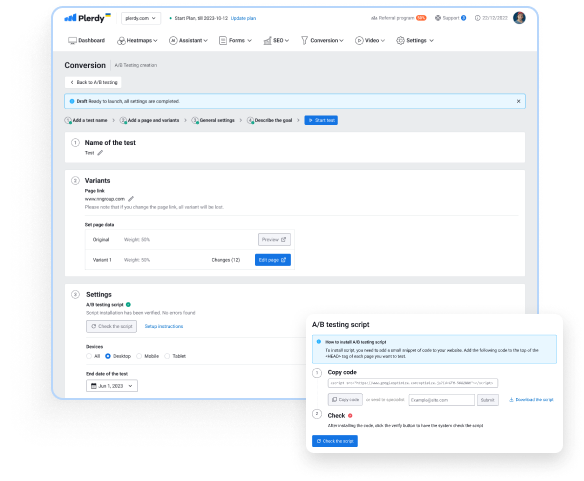Select the Tablet device radio button
The width and height of the screenshot is (584, 481).
pyautogui.click(x=167, y=356)
